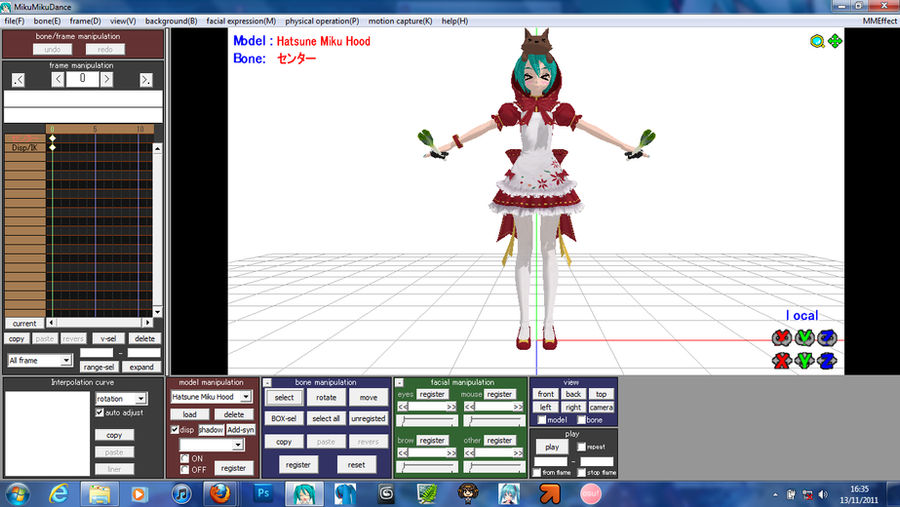Click mouse morph next arrows
Screen dimensions: 900x507
point(518,407)
